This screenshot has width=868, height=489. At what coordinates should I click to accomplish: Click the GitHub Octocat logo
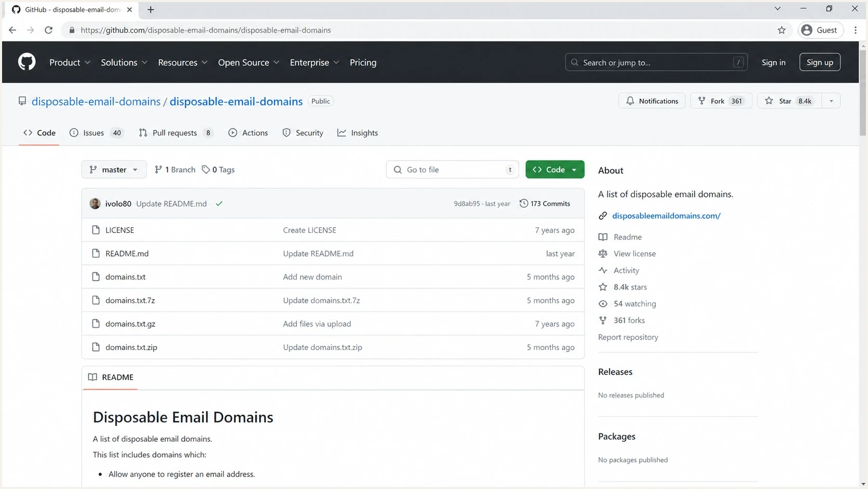click(27, 62)
